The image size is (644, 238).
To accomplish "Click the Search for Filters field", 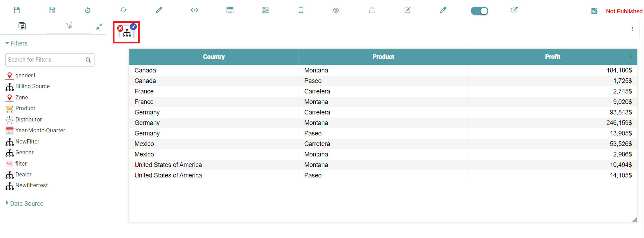I will 45,60.
